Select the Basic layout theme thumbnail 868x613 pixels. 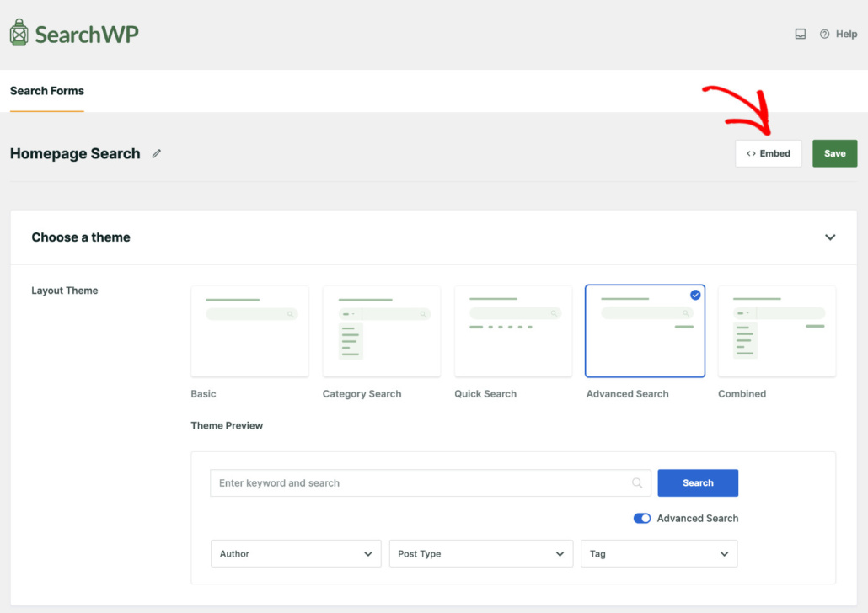249,331
